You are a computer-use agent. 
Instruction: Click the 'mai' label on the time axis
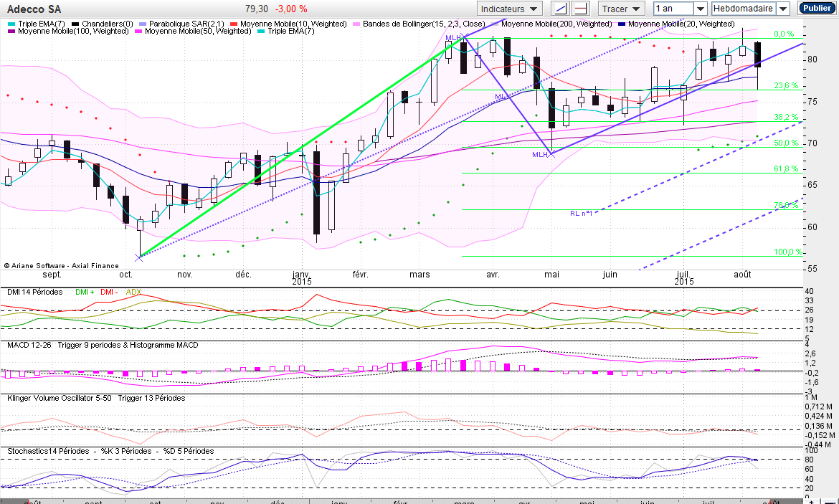click(551, 275)
